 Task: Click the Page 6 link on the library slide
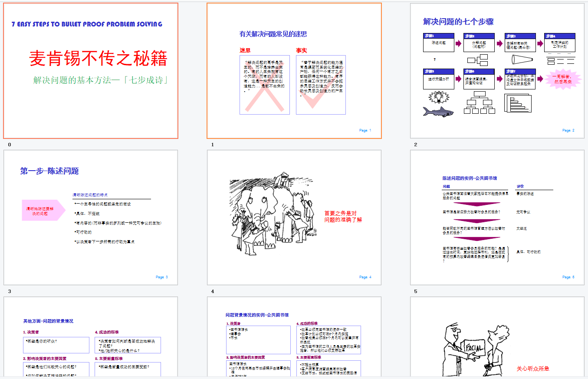(x=568, y=277)
